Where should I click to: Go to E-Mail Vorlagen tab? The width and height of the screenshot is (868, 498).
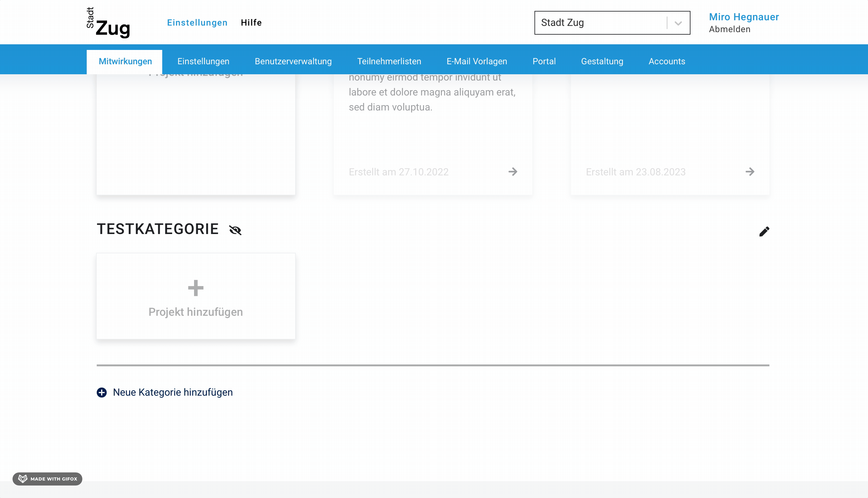click(477, 61)
